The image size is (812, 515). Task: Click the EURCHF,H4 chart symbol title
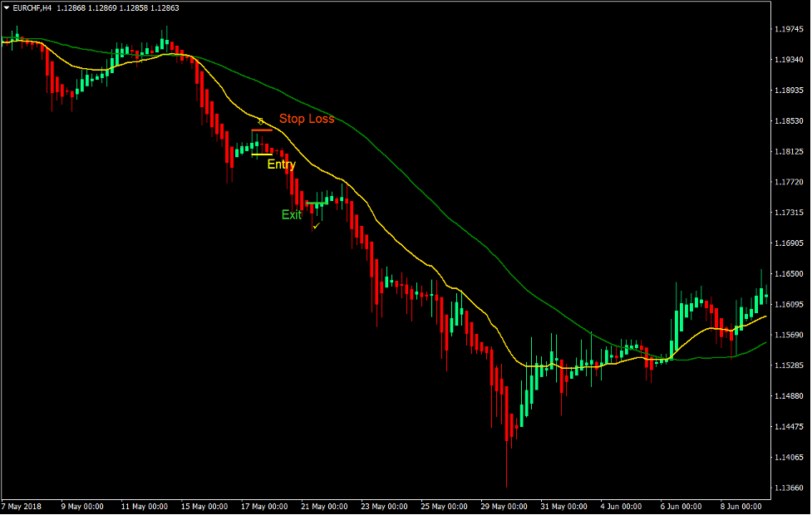[32, 7]
